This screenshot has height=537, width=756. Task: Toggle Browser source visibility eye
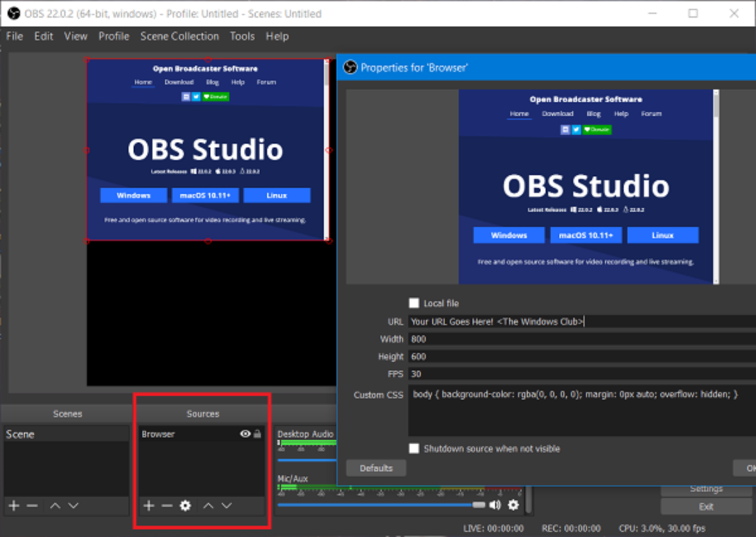(245, 434)
